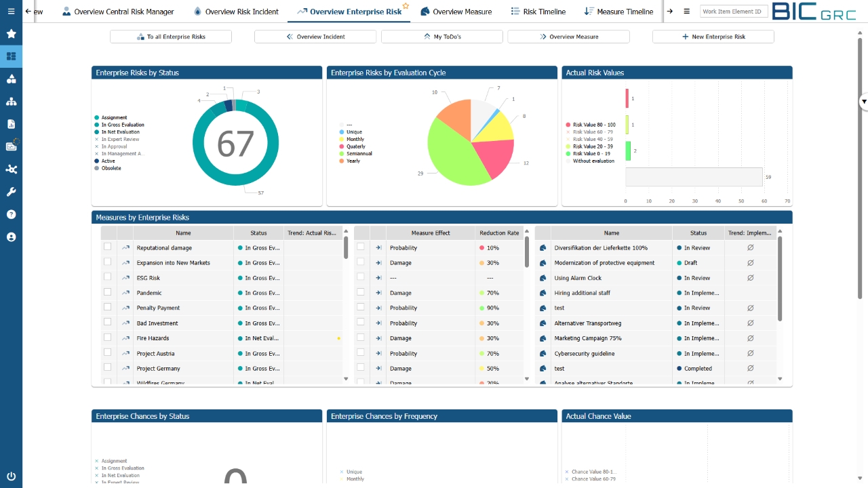
Task: Click the down scroll arrow of the measure effect table
Action: [527, 379]
